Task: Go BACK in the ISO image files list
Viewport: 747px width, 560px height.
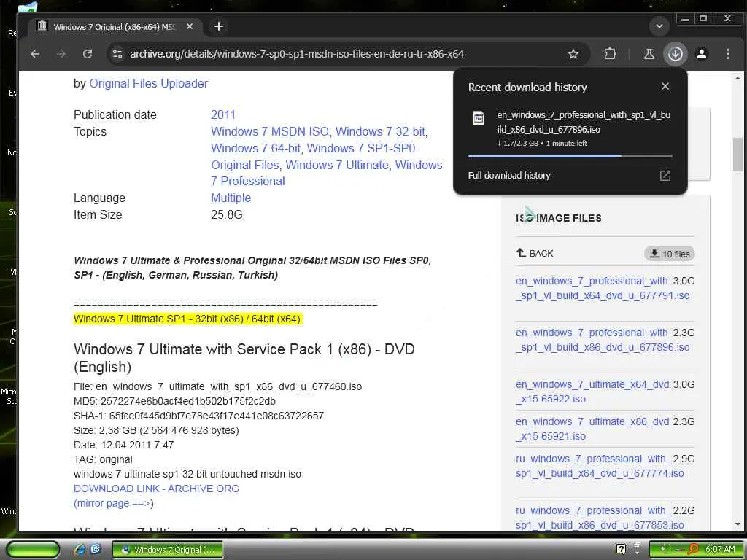Action: click(x=535, y=253)
